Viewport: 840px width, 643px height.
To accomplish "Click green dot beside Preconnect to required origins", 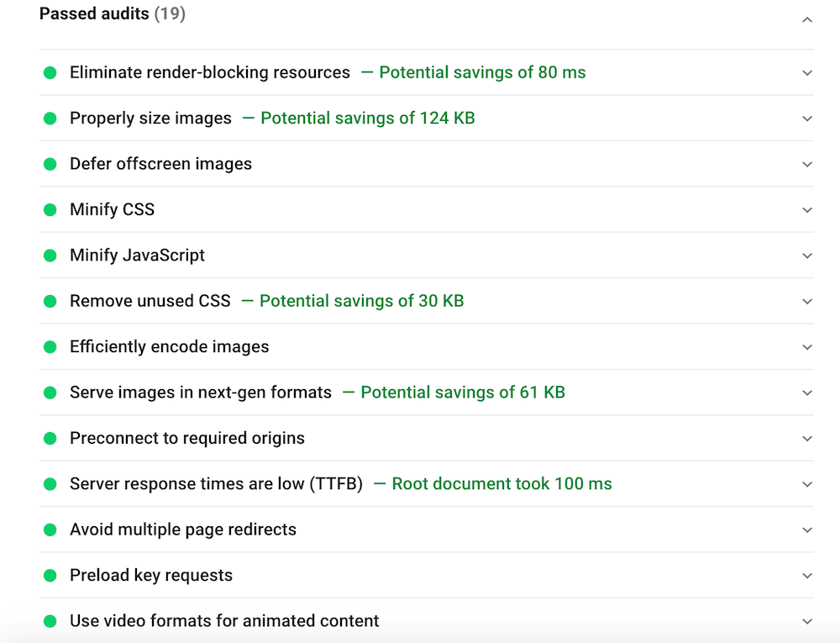I will (50, 439).
